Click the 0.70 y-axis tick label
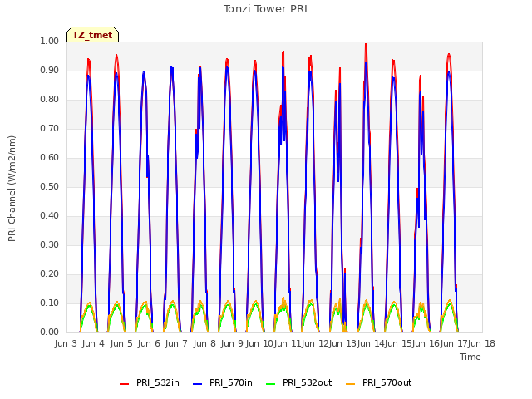 [x=50, y=128]
